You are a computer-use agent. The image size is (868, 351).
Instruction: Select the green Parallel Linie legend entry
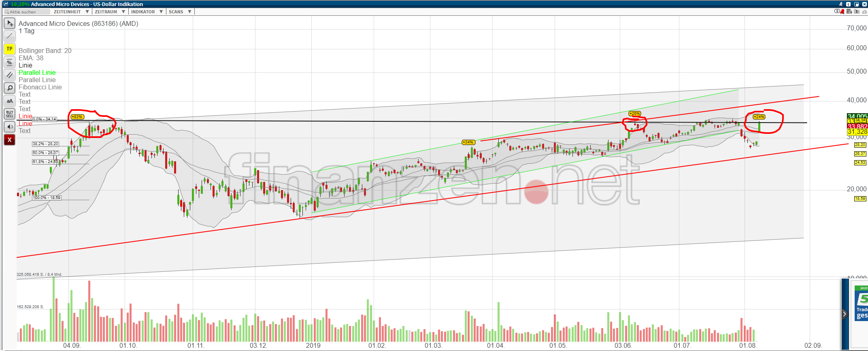click(37, 72)
